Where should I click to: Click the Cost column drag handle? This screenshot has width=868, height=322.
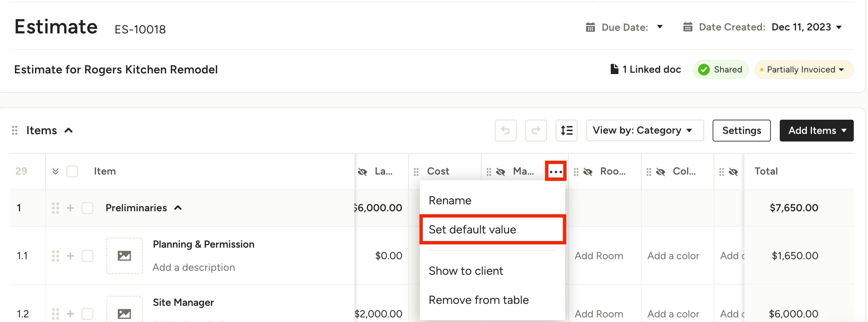[x=416, y=172]
